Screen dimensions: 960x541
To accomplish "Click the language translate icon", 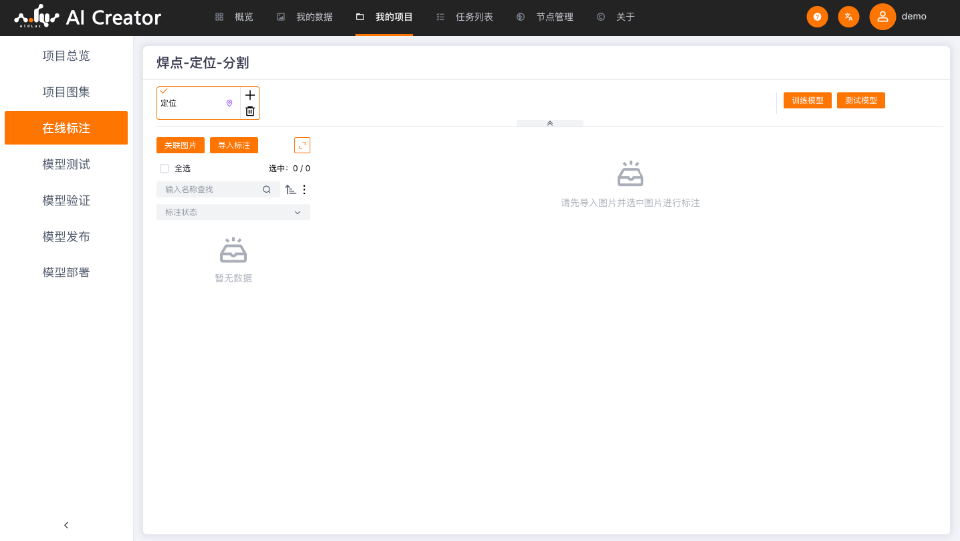I will (x=848, y=17).
